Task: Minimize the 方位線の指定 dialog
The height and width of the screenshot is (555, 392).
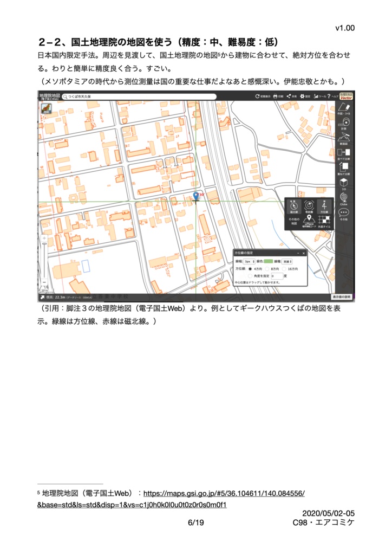Action: coord(298,254)
